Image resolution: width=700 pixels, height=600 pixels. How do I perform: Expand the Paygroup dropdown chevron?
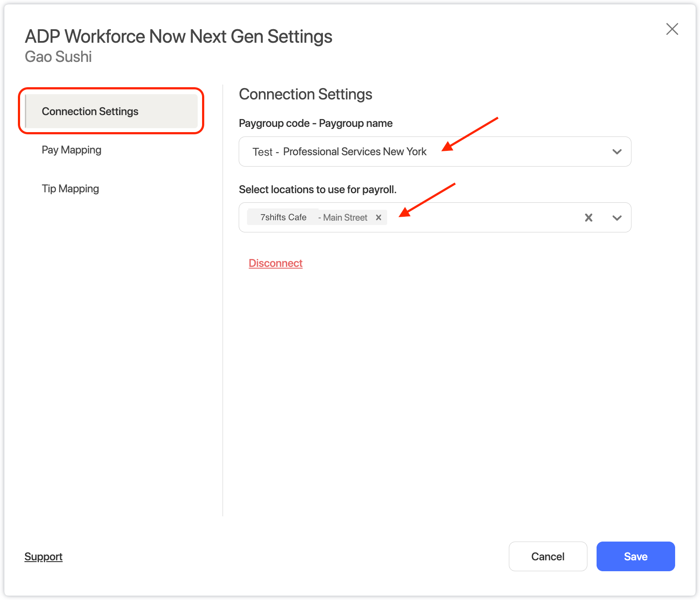(x=617, y=152)
